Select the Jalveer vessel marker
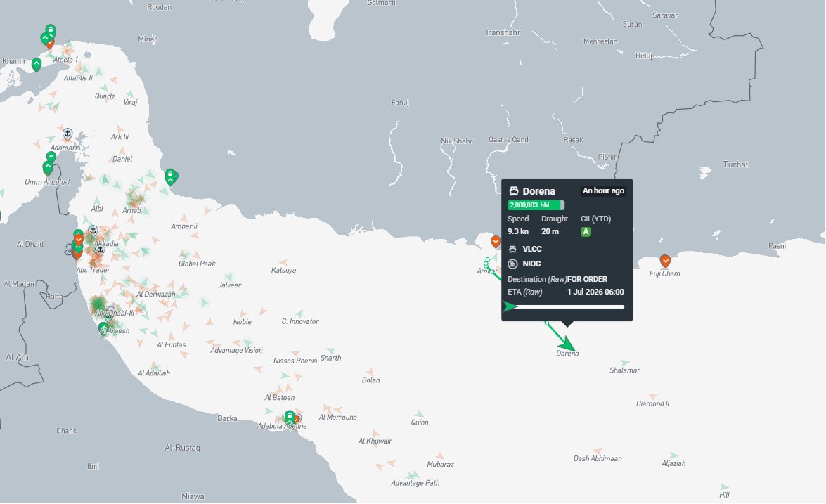826x504 pixels. [x=229, y=277]
